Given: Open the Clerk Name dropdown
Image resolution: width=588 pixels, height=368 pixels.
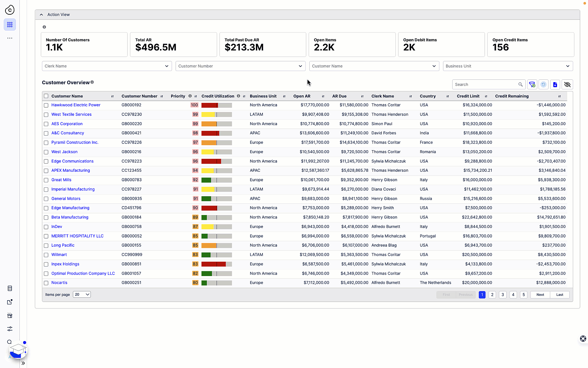Looking at the screenshot, I should click(107, 66).
